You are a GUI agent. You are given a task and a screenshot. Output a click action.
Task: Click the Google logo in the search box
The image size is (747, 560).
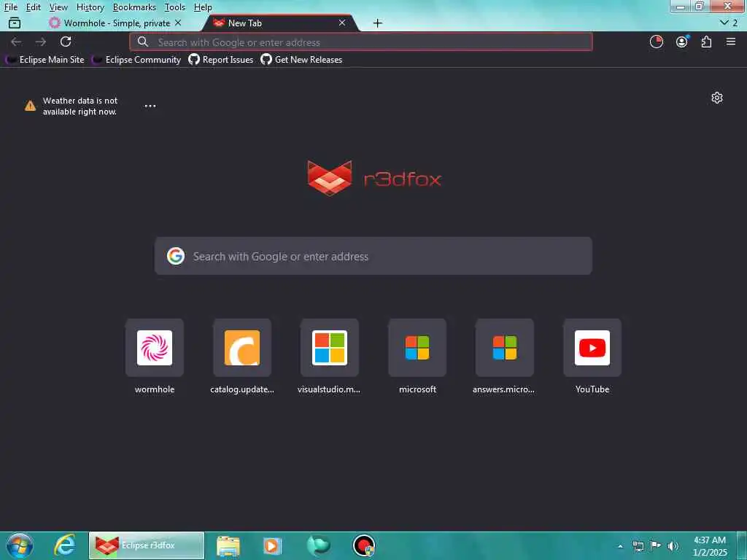click(x=176, y=256)
